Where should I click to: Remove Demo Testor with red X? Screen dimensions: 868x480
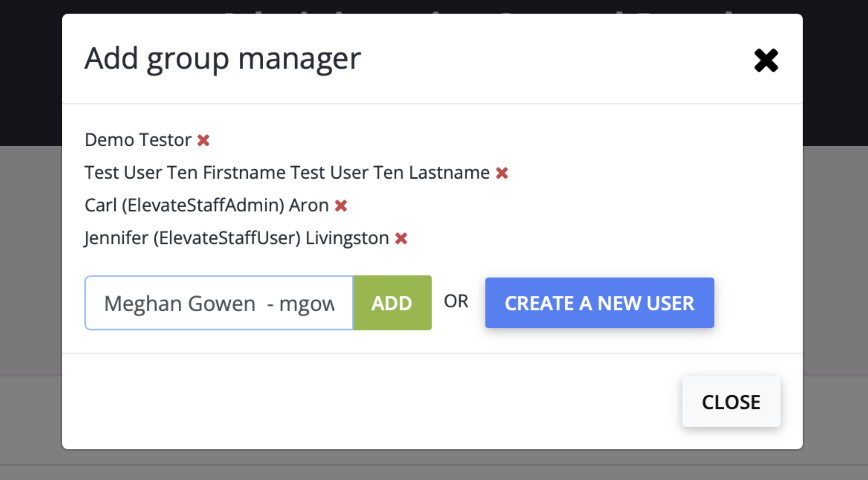tap(203, 140)
